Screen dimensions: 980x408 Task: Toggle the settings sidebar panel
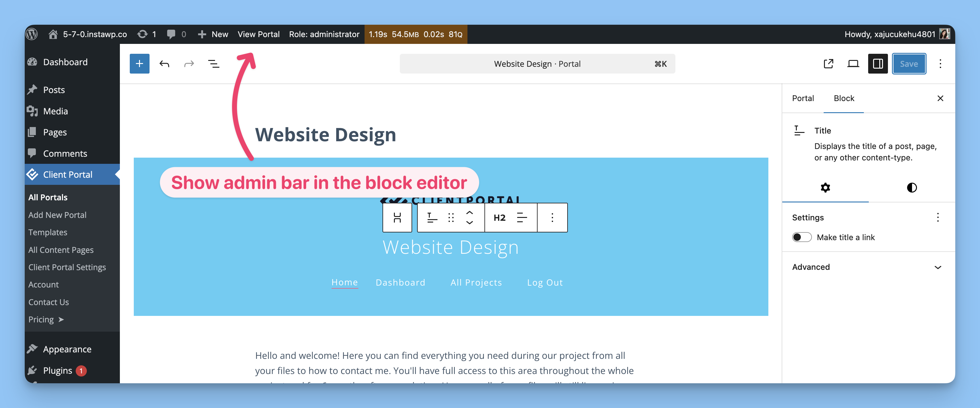click(878, 64)
